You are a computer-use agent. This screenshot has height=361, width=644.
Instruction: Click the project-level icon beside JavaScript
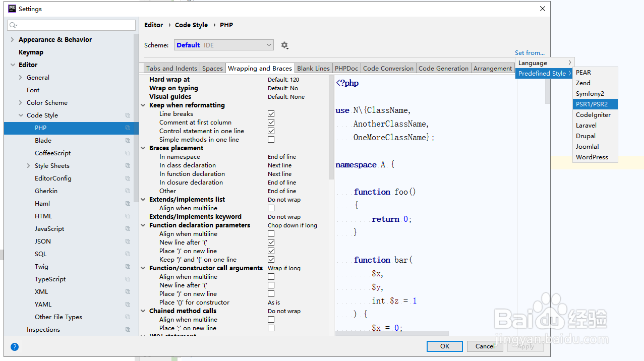coord(128,229)
